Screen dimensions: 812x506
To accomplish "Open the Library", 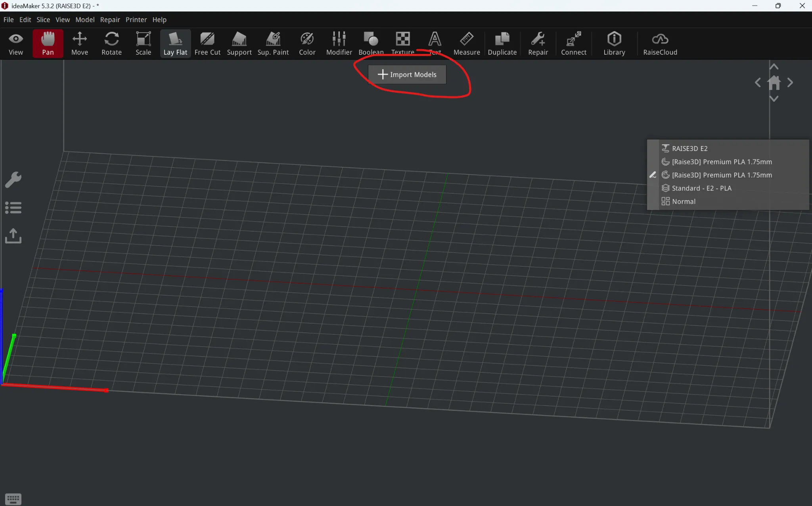I will pyautogui.click(x=614, y=44).
